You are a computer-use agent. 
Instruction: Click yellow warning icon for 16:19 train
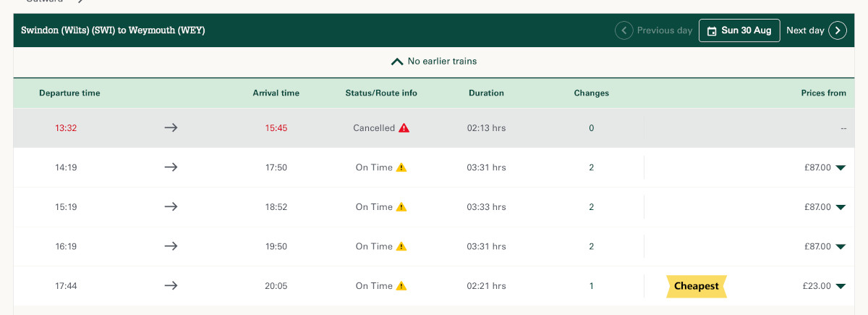[401, 246]
